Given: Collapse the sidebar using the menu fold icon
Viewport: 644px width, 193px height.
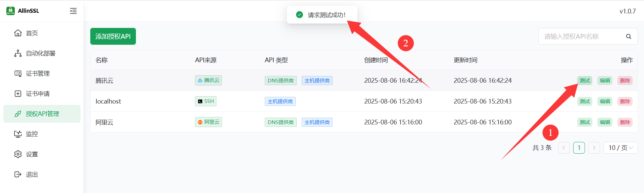Looking at the screenshot, I should [73, 11].
